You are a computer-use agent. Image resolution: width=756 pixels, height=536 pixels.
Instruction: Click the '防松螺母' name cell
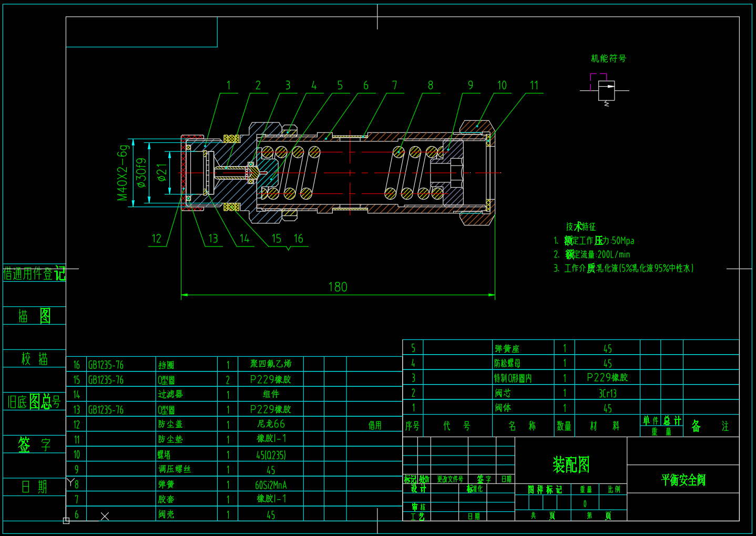point(507,363)
